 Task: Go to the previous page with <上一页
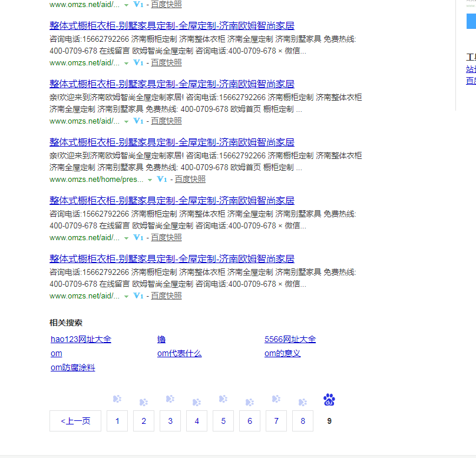point(75,421)
